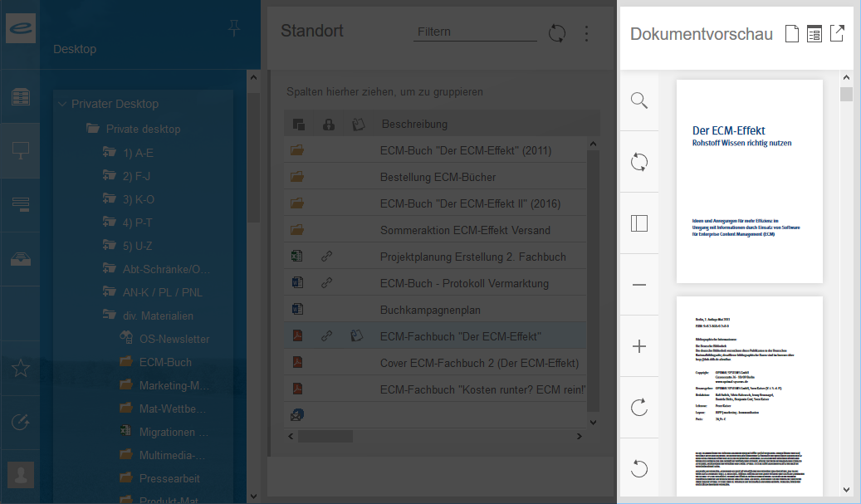Viewport: 861px width, 504px height.
Task: Expand the div. Materialien folder
Action: 109,316
